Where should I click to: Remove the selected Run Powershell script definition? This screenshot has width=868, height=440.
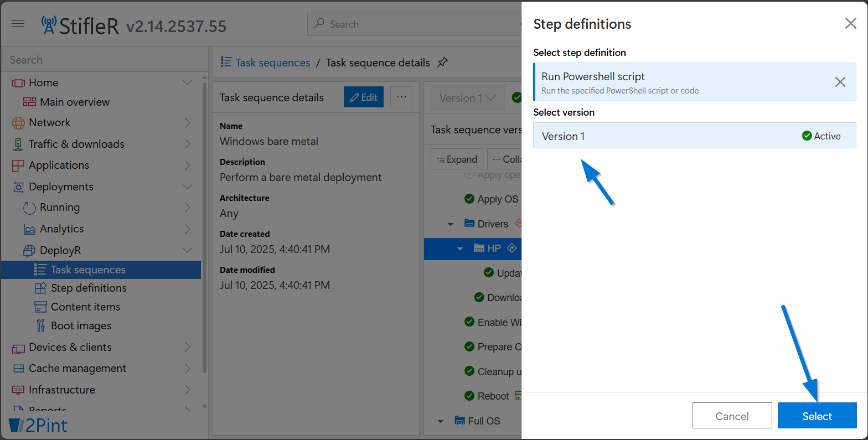(840, 82)
